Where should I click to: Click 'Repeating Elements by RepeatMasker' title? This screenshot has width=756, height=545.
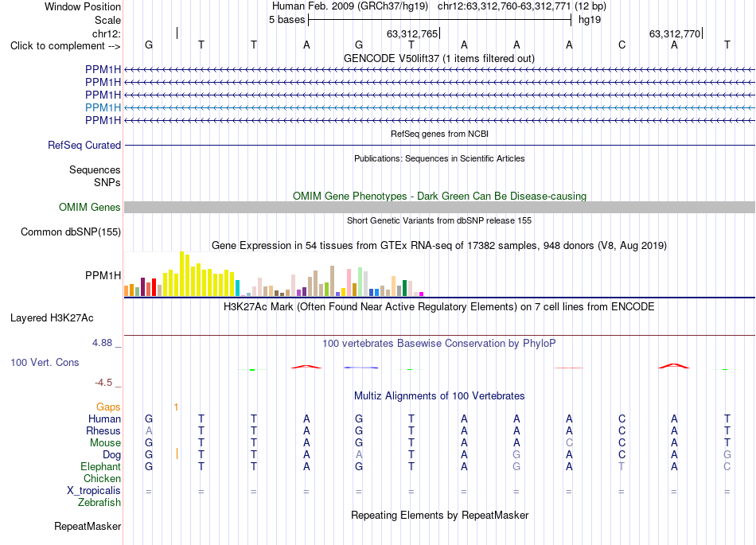(439, 516)
